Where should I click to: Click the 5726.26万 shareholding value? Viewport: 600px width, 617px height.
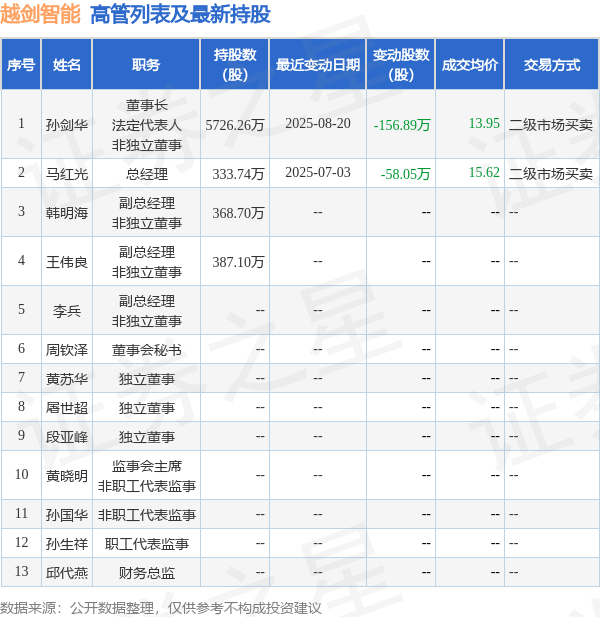[235, 125]
